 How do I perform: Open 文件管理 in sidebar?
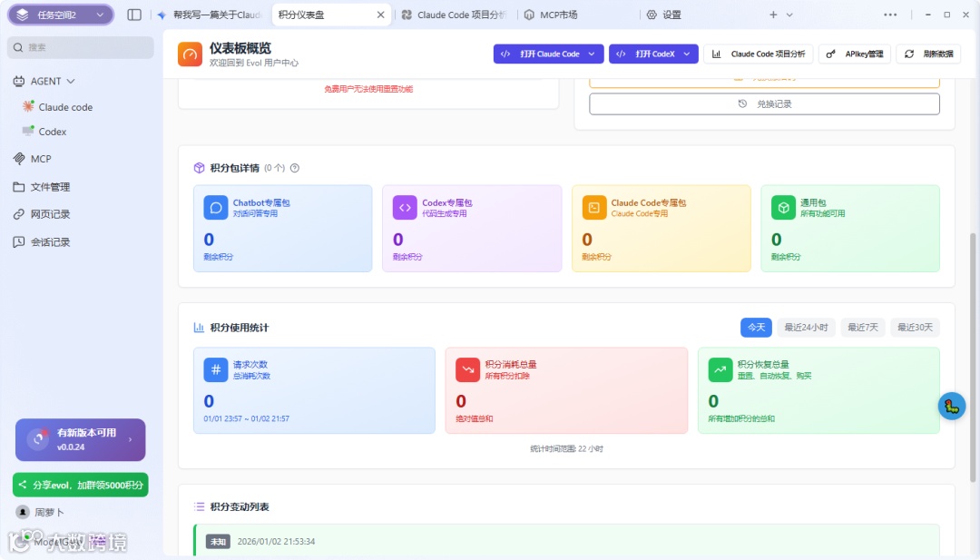click(x=50, y=187)
